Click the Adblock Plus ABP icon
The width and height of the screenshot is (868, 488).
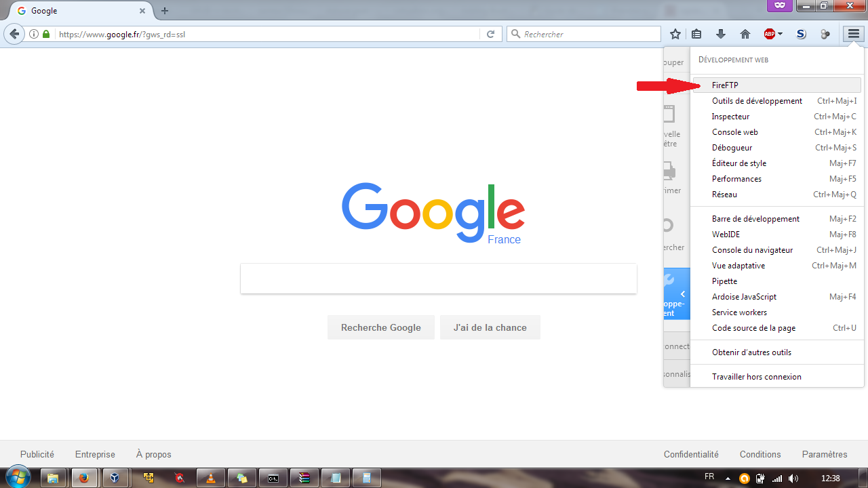coord(769,34)
